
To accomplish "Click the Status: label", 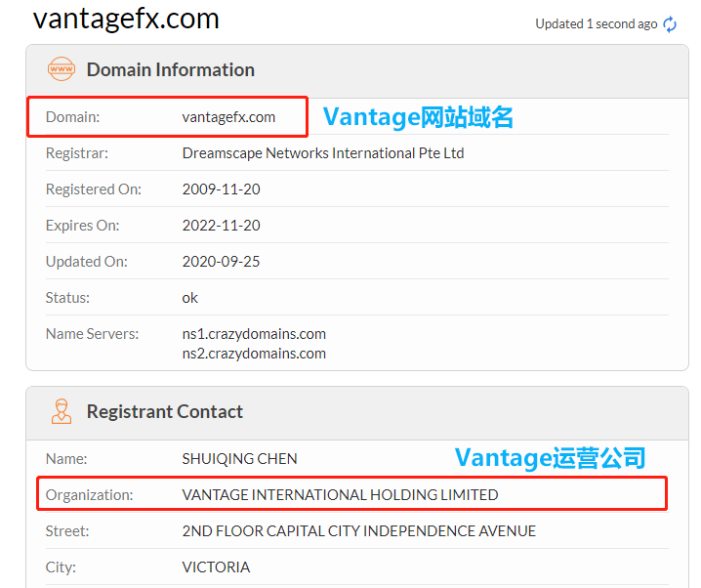I will 67,298.
